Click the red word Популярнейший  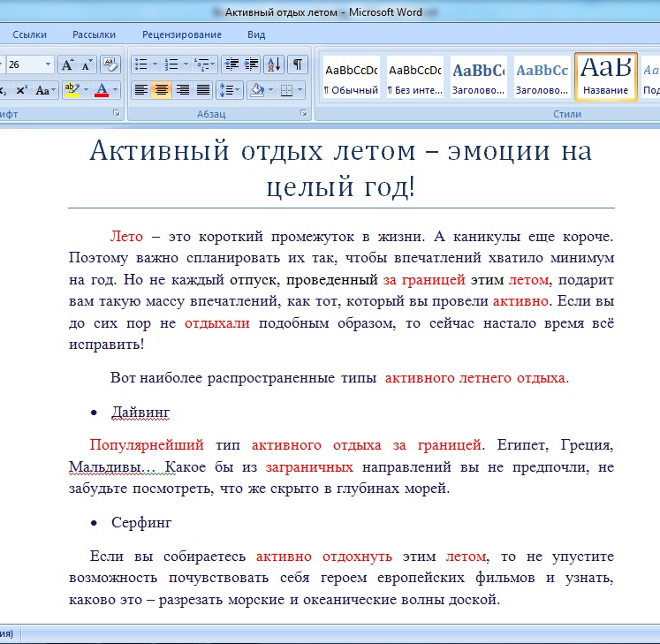(147, 444)
